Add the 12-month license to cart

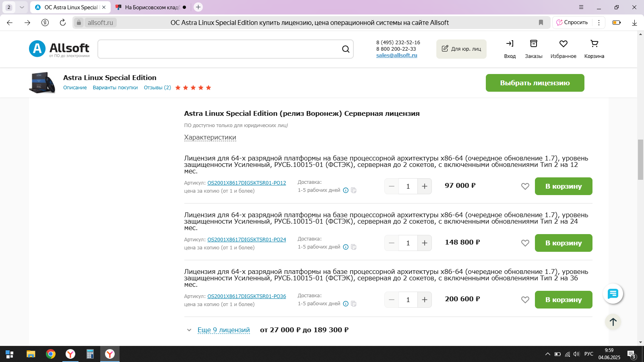pos(563,186)
